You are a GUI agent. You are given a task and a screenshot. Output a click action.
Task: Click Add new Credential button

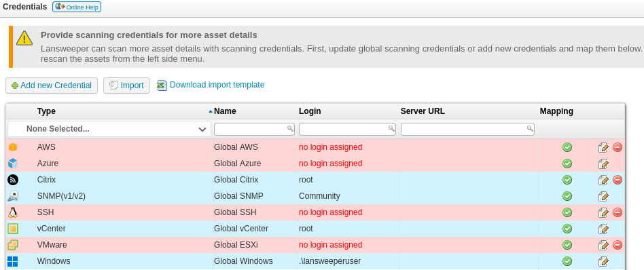point(52,85)
